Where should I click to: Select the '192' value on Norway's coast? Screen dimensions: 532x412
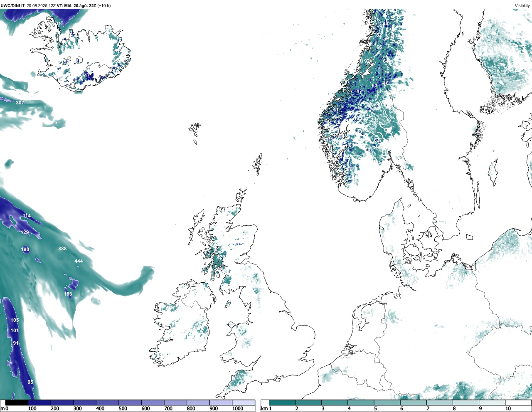pos(365,61)
